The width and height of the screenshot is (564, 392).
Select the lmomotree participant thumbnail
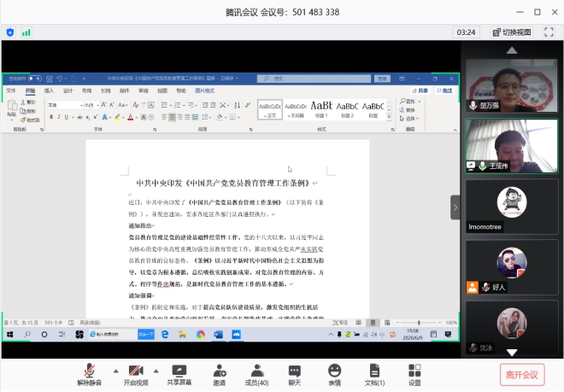(511, 209)
